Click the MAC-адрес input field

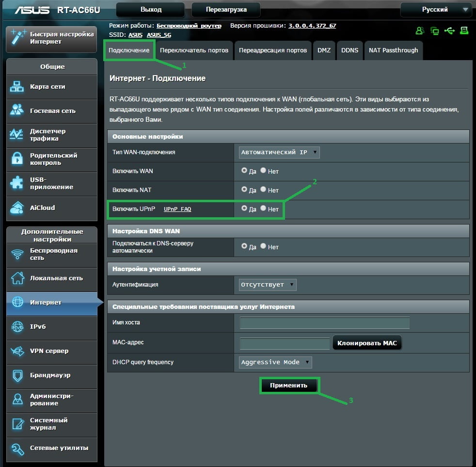[x=285, y=343]
